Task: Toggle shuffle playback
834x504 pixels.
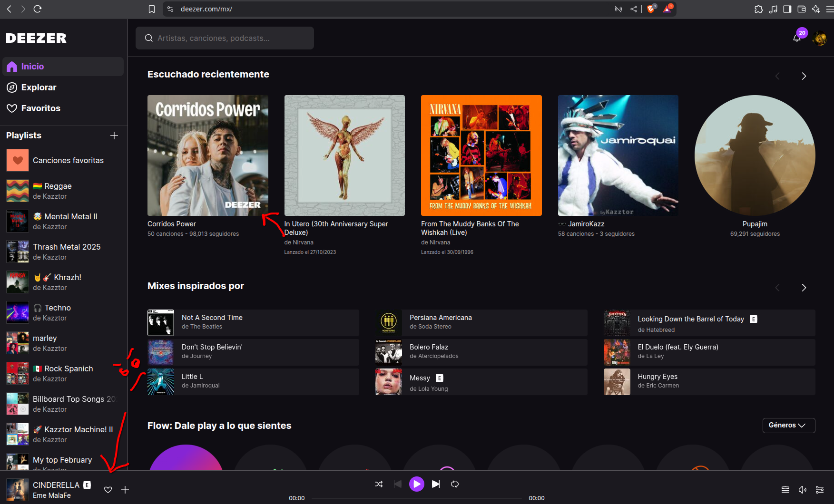Action: coord(379,484)
